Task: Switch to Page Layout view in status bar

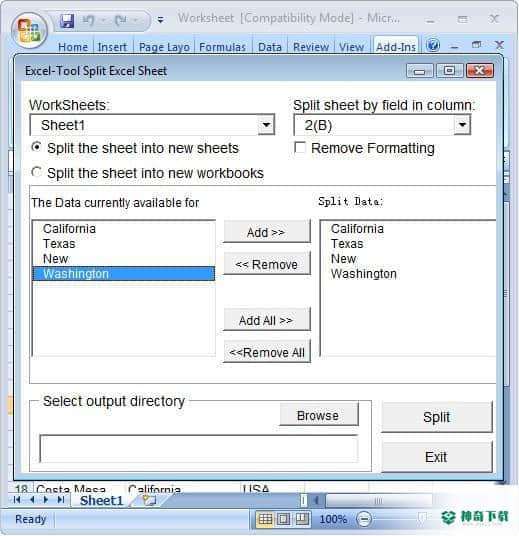Action: (x=283, y=519)
